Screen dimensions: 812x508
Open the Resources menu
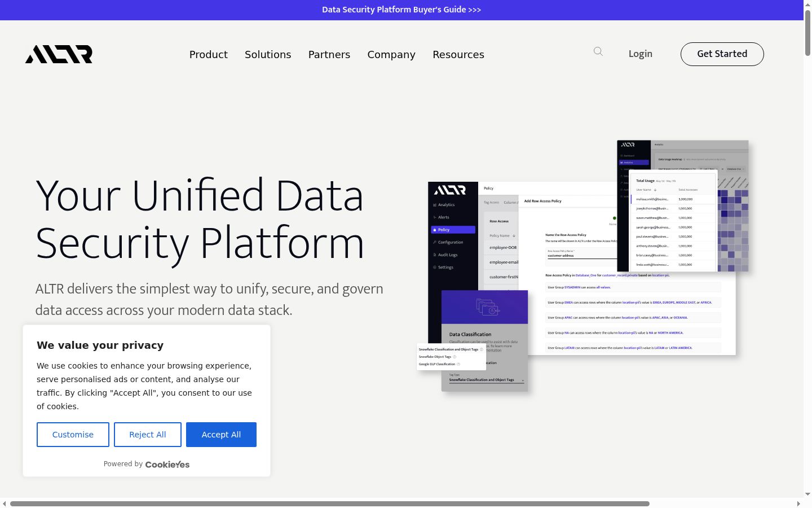(x=458, y=54)
